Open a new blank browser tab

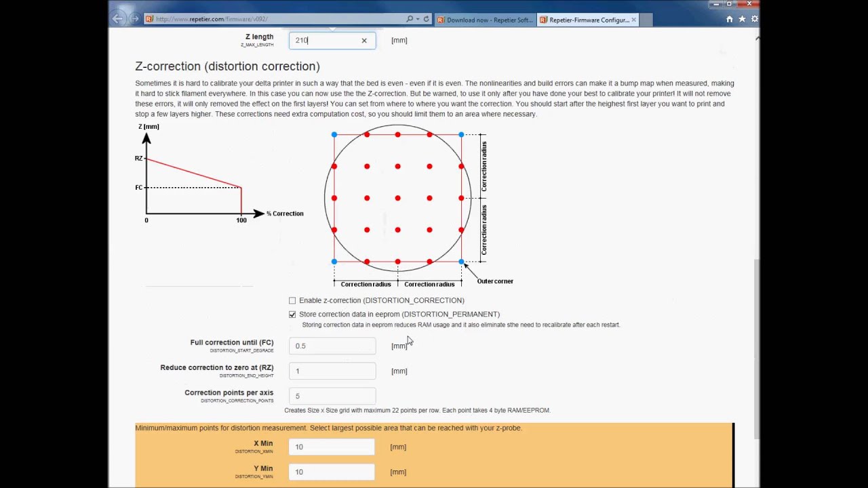(x=646, y=20)
